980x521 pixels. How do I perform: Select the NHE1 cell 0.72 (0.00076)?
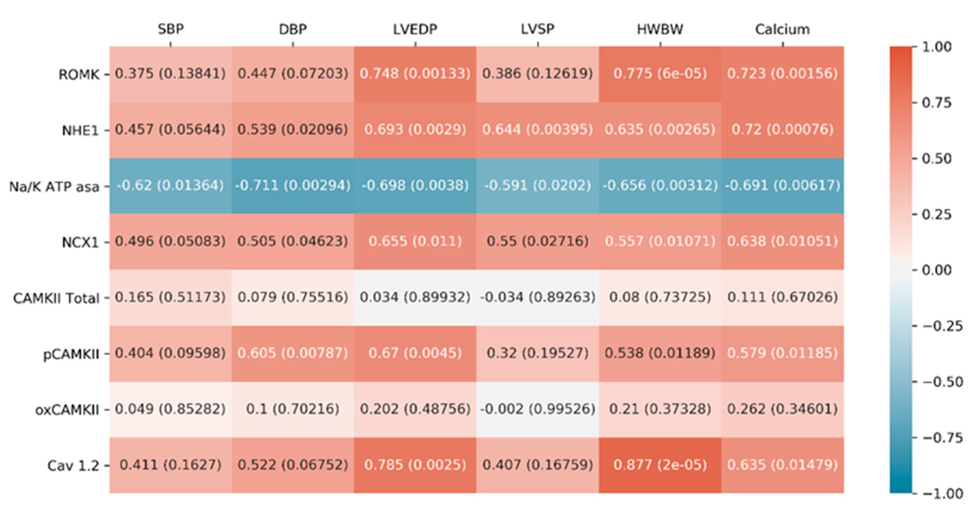pyautogui.click(x=782, y=130)
